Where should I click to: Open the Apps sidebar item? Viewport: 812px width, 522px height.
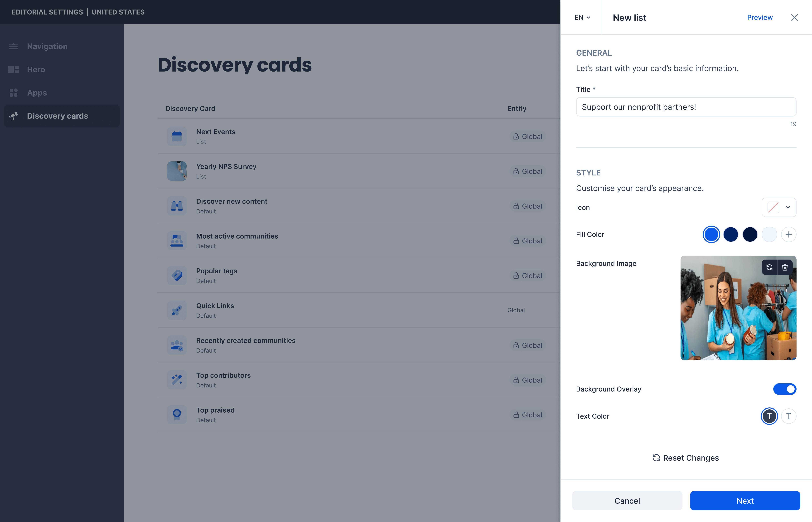tap(62, 92)
